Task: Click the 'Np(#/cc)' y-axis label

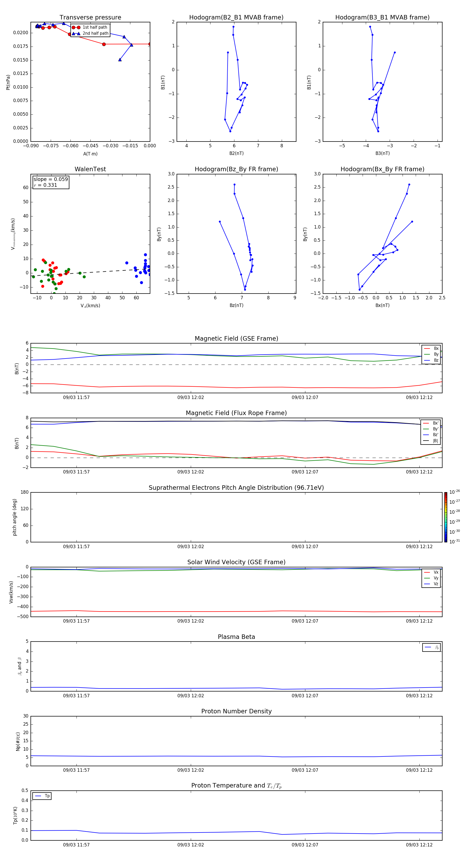Action: (x=18, y=741)
